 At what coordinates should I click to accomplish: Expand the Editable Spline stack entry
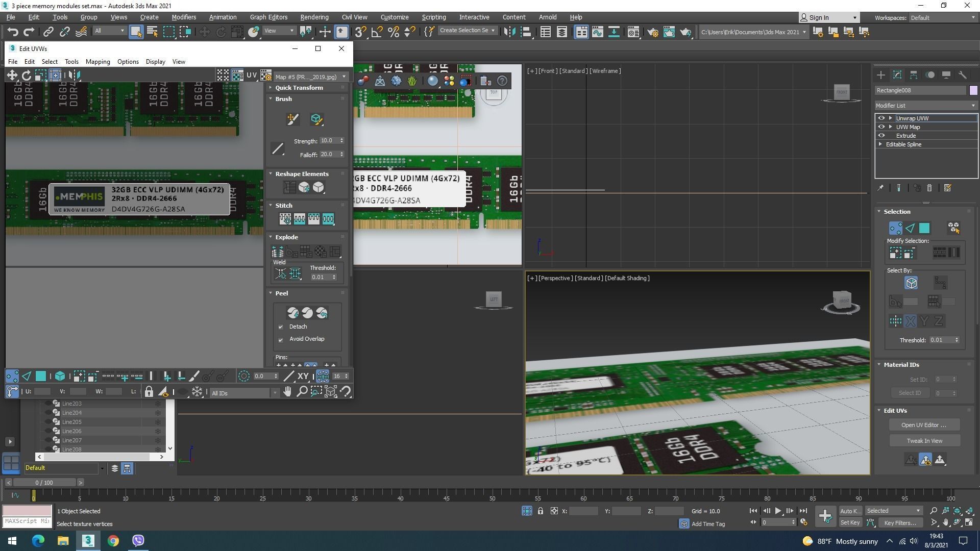coord(880,144)
